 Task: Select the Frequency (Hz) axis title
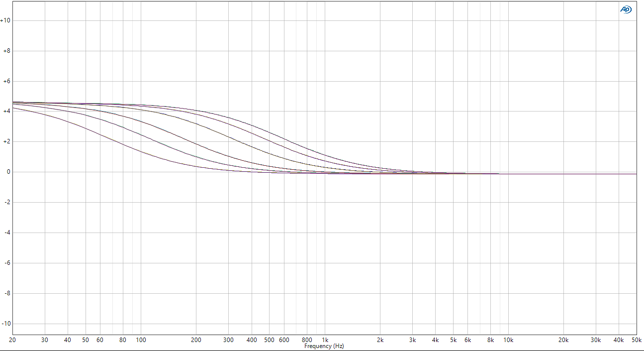click(x=324, y=346)
